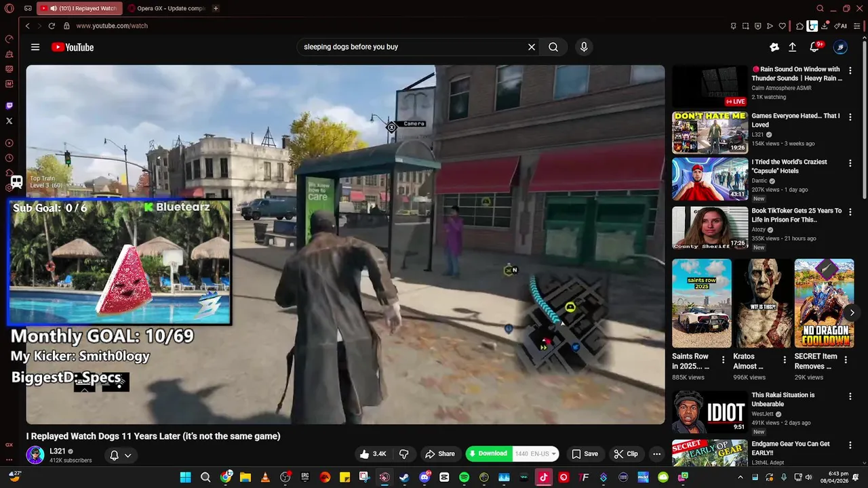Viewport: 868px width, 488px height.
Task: Open the 1440 EN-US quality dropdown
Action: click(536, 453)
